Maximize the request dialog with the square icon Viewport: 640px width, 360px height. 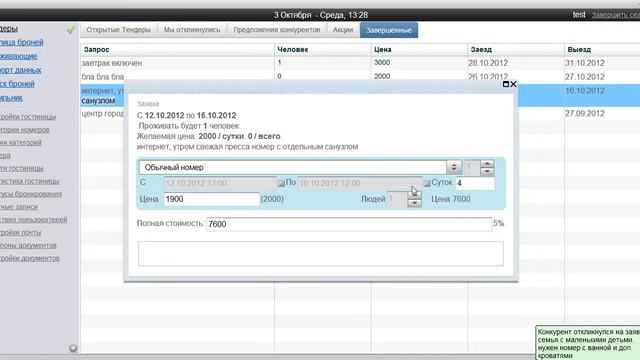(505, 84)
